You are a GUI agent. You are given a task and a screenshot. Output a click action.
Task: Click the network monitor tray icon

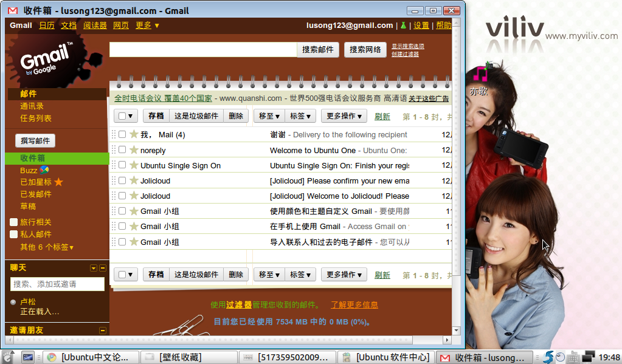pos(589,357)
